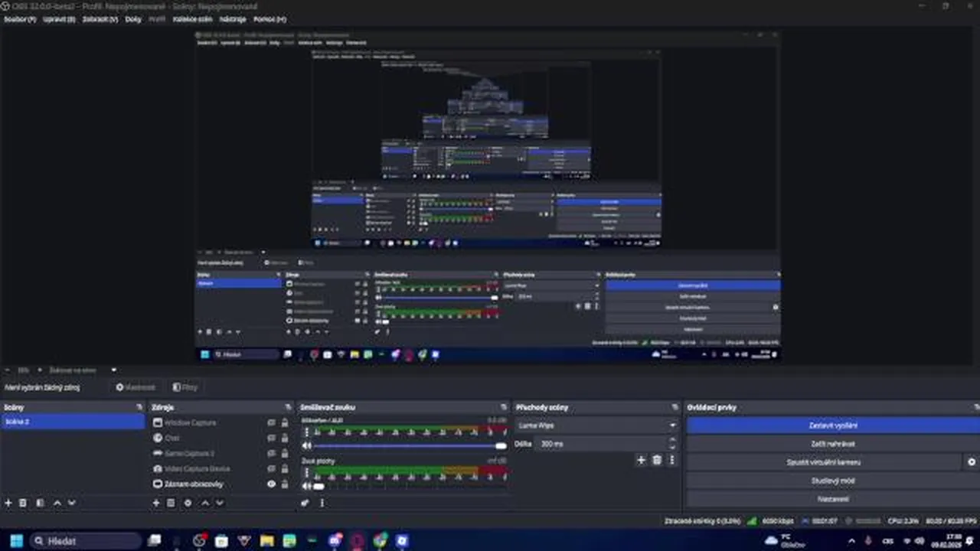Open virtual camera settings gear
980x551 pixels.
(x=972, y=462)
